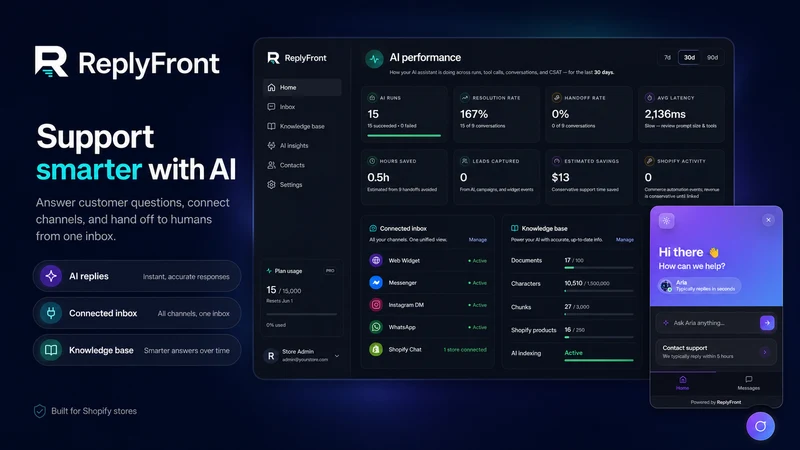Click Powered by ReplyFront link
The height and width of the screenshot is (450, 800).
point(716,402)
